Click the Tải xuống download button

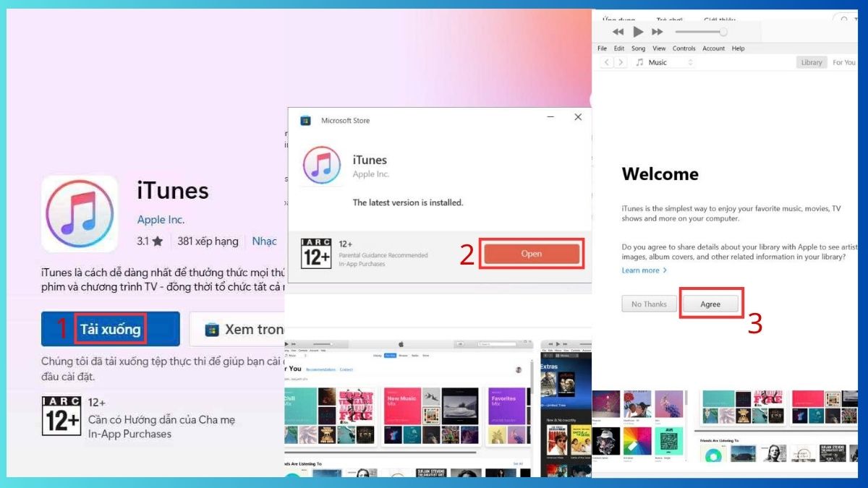(x=110, y=329)
